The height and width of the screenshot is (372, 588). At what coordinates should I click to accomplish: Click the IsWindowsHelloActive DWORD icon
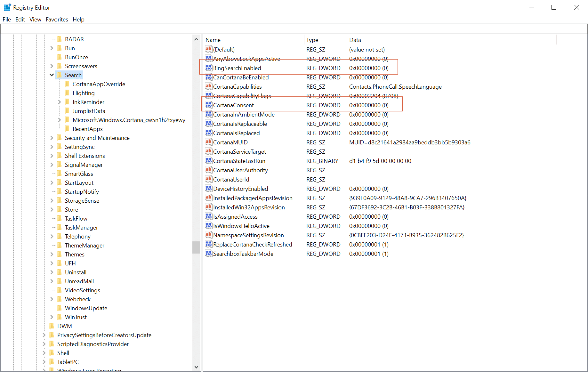209,225
